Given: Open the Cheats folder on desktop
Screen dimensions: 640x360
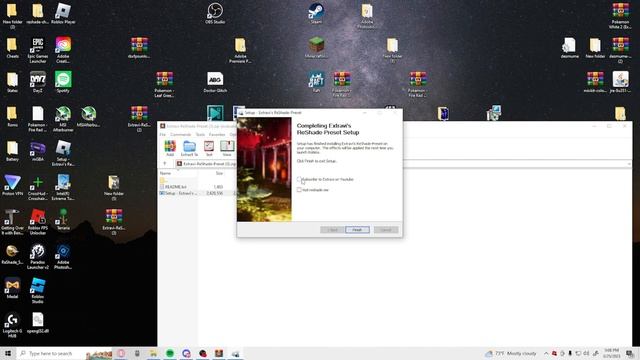Looking at the screenshot, I should click(x=12, y=47).
